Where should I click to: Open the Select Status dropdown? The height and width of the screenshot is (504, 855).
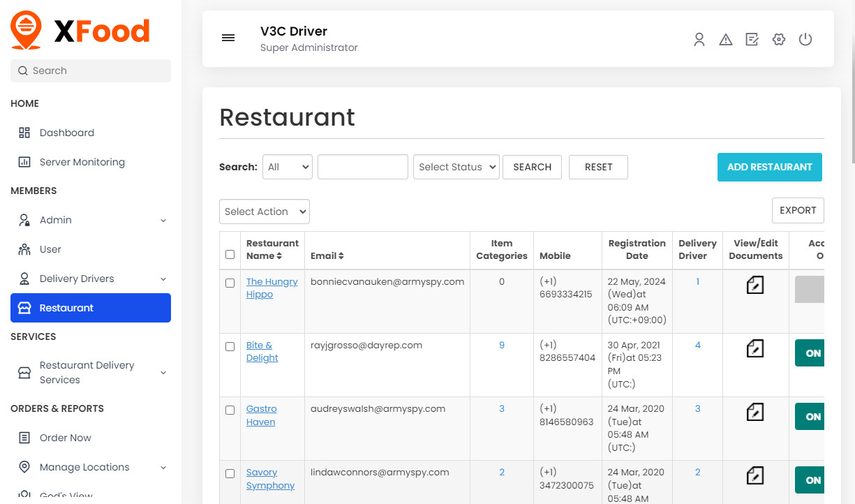pyautogui.click(x=456, y=167)
